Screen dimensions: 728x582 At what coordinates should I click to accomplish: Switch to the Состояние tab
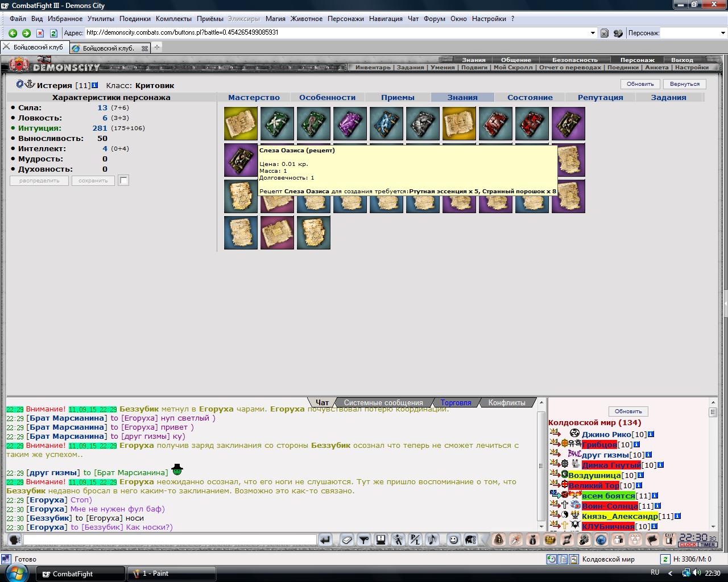(530, 97)
